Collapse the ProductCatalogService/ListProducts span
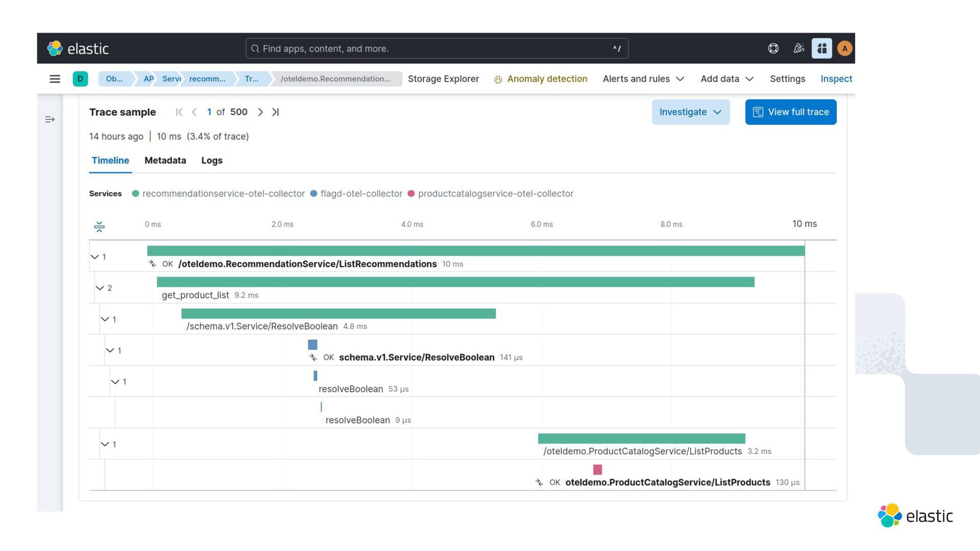The width and height of the screenshot is (980, 551). (105, 444)
